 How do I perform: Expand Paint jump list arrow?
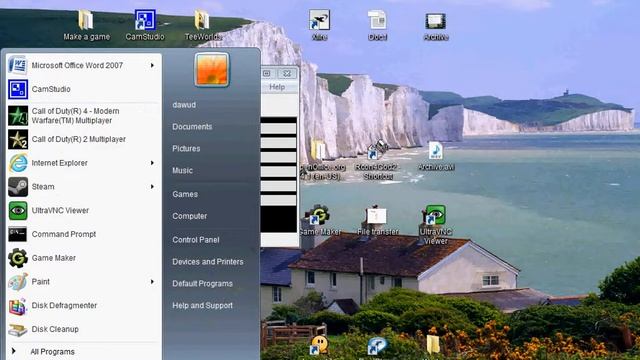[x=152, y=282]
